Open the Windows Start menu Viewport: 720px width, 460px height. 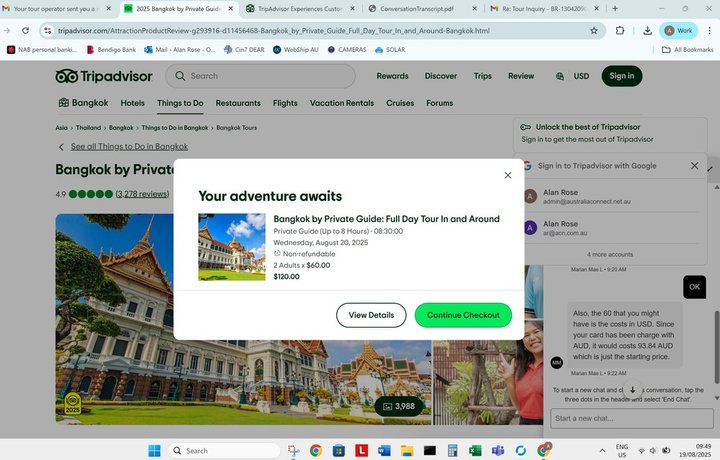(154, 451)
